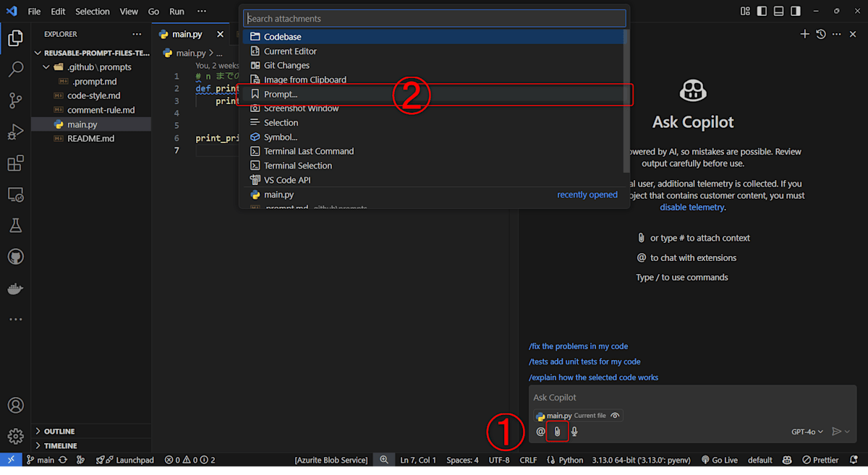Select Current Editor attachment option
Viewport: 868px width, 475px height.
coord(434,51)
